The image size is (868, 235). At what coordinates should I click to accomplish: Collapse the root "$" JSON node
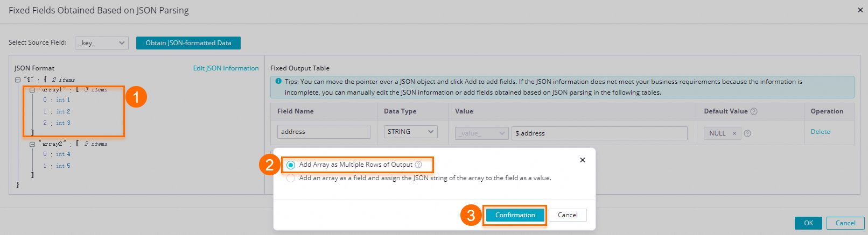click(18, 80)
